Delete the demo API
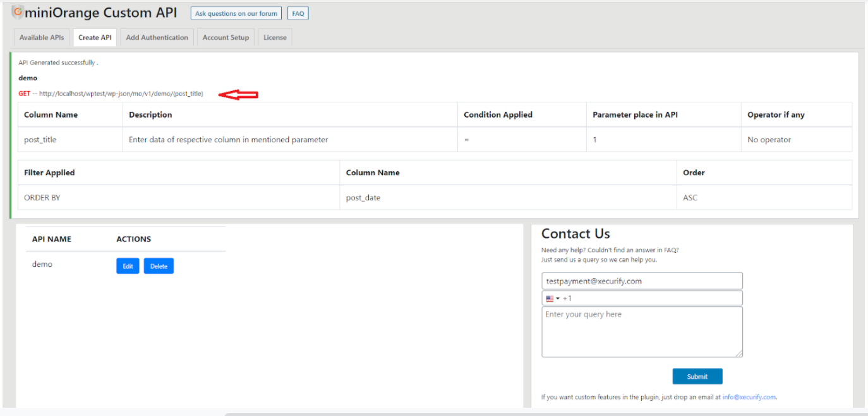 159,266
